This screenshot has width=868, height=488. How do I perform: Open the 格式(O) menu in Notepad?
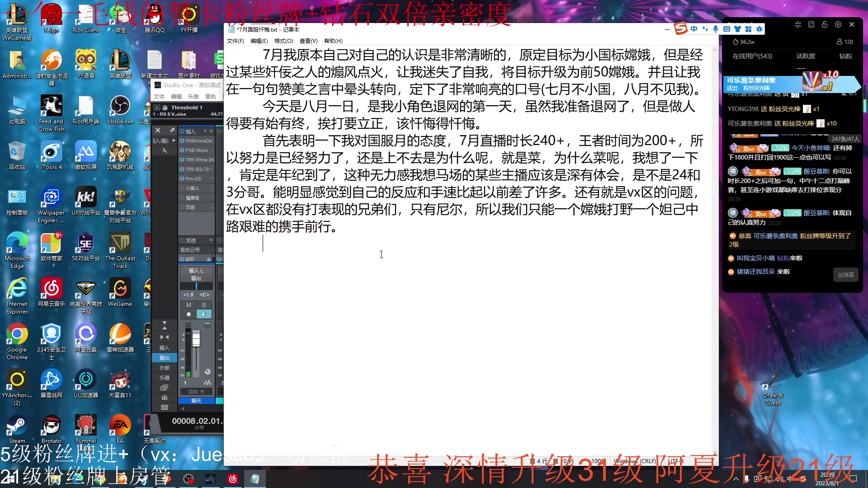(283, 41)
